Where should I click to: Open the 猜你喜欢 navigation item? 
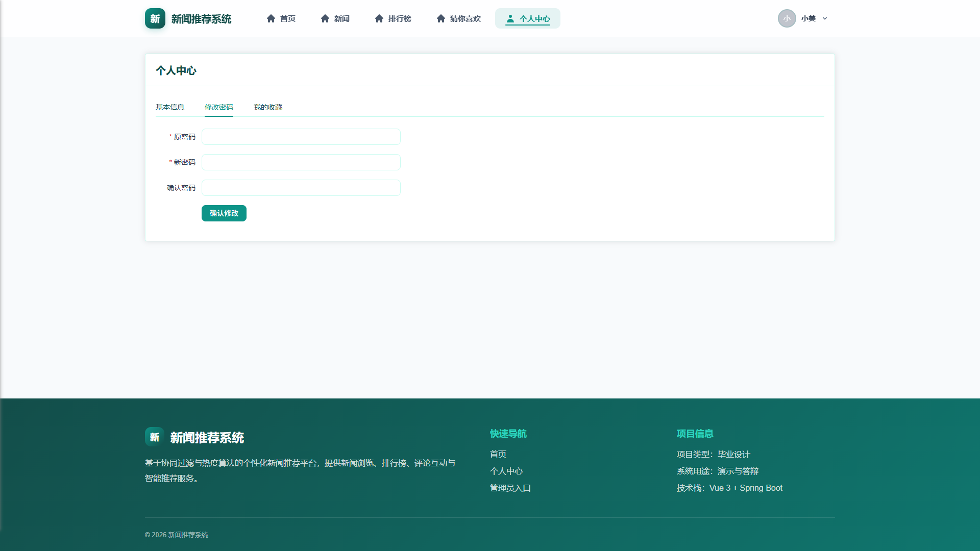coord(458,18)
